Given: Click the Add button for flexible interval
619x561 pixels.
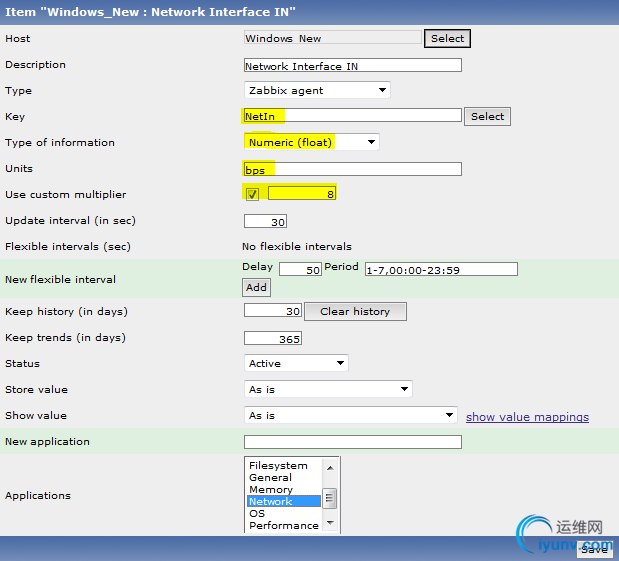Looking at the screenshot, I should (256, 287).
